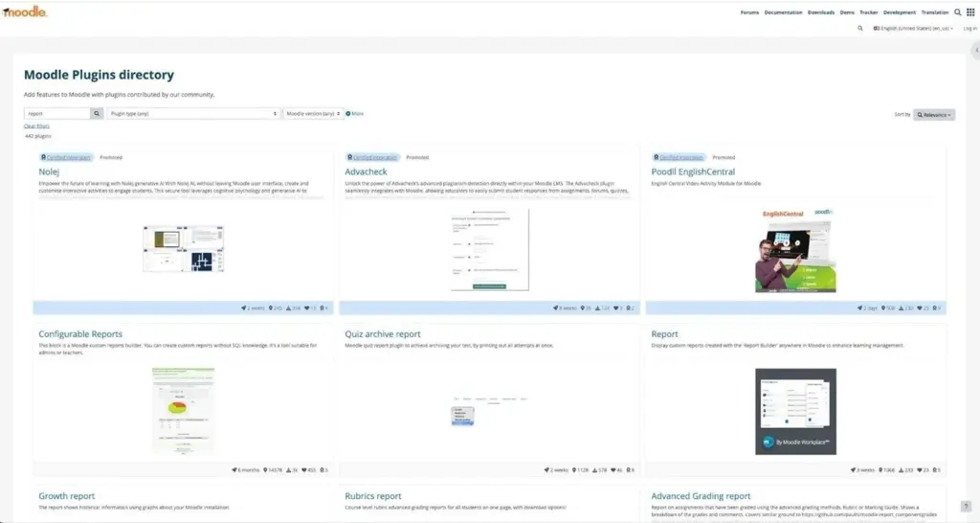Open the Rubrics report plugin title

373,496
